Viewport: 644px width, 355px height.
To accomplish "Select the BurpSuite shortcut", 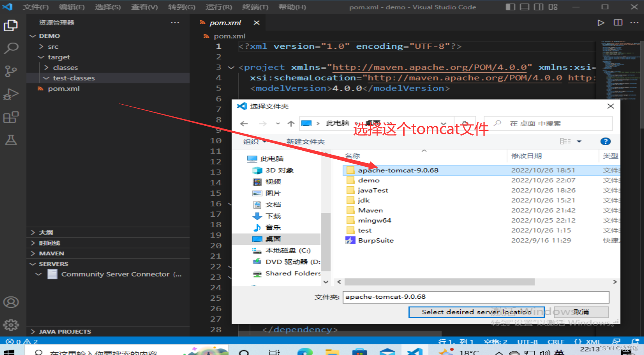I will coord(376,241).
